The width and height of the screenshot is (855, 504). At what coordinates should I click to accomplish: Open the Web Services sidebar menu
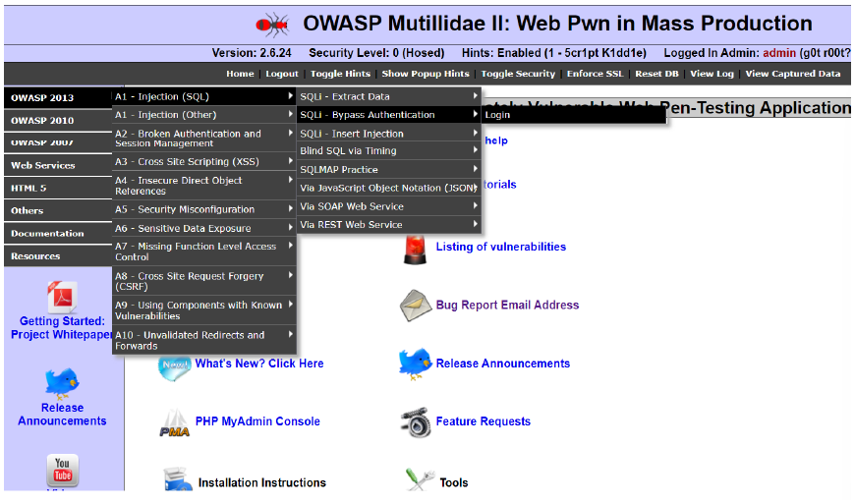pyautogui.click(x=58, y=165)
